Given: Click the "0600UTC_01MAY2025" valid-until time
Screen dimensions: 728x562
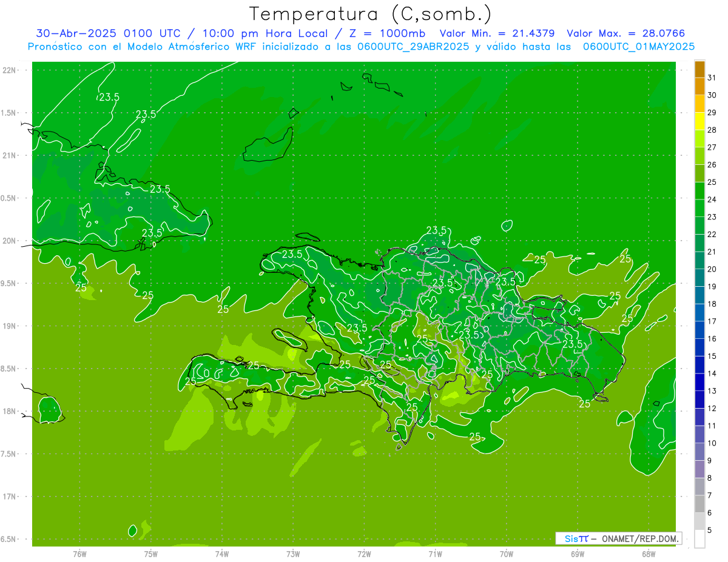Looking at the screenshot, I should [639, 47].
